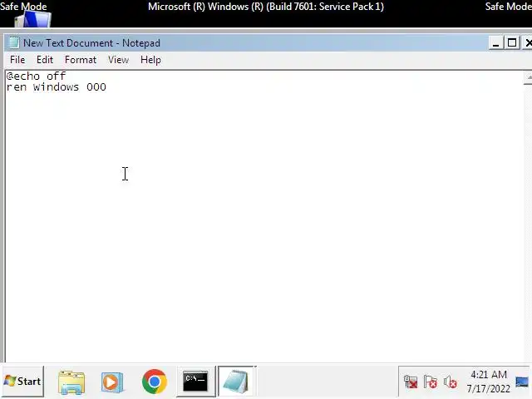The width and height of the screenshot is (532, 399).
Task: Click the Show Desktop tray icon
Action: pyautogui.click(x=522, y=382)
